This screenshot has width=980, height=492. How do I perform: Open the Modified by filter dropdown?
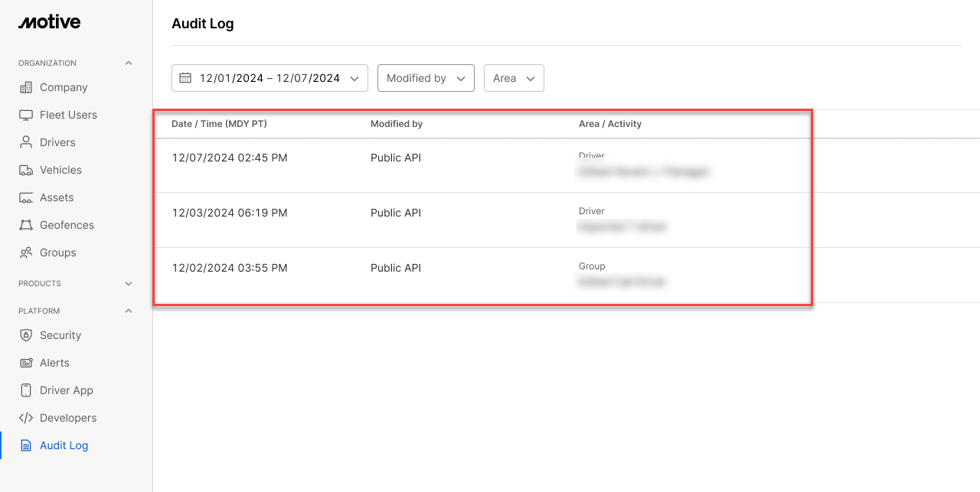pyautogui.click(x=426, y=78)
